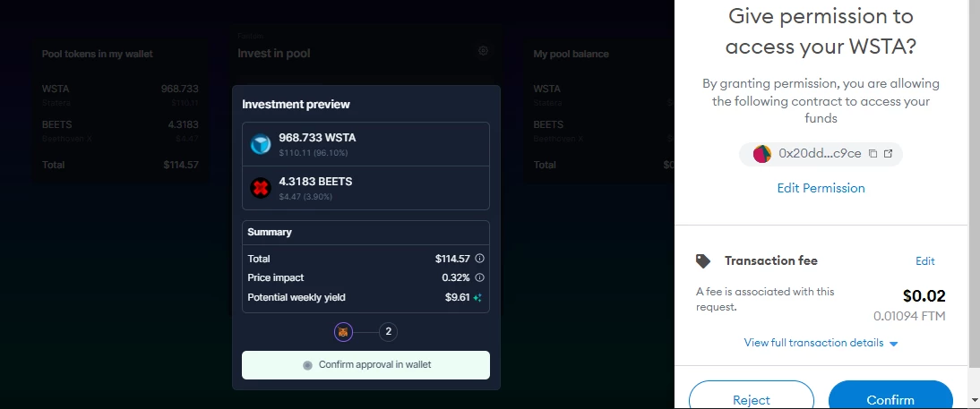The width and height of the screenshot is (980, 409).
Task: Show info tooltip for Price impact
Action: 479,277
